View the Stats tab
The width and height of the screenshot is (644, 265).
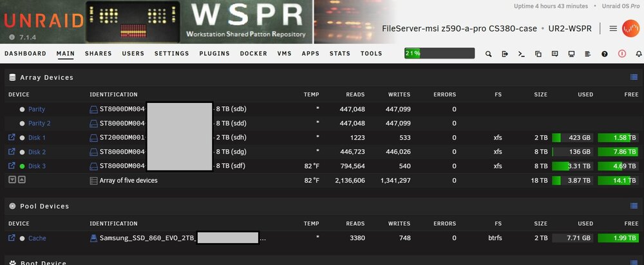coord(340,53)
